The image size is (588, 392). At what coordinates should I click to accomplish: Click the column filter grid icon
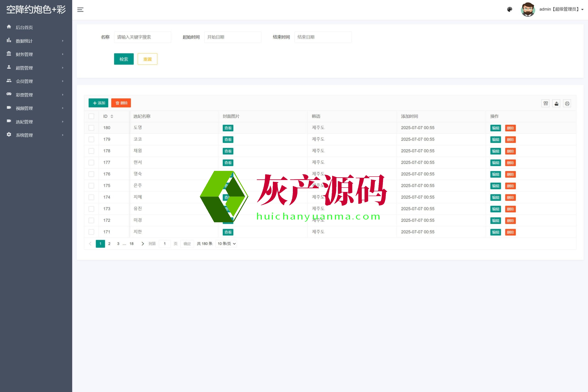click(546, 103)
